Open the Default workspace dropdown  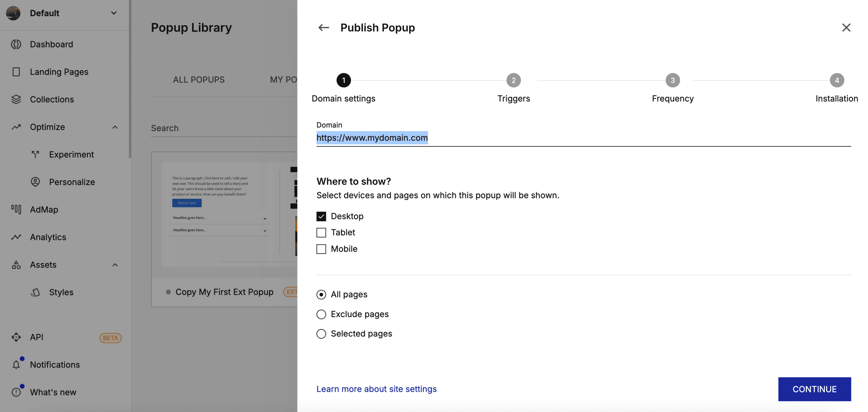tap(114, 13)
